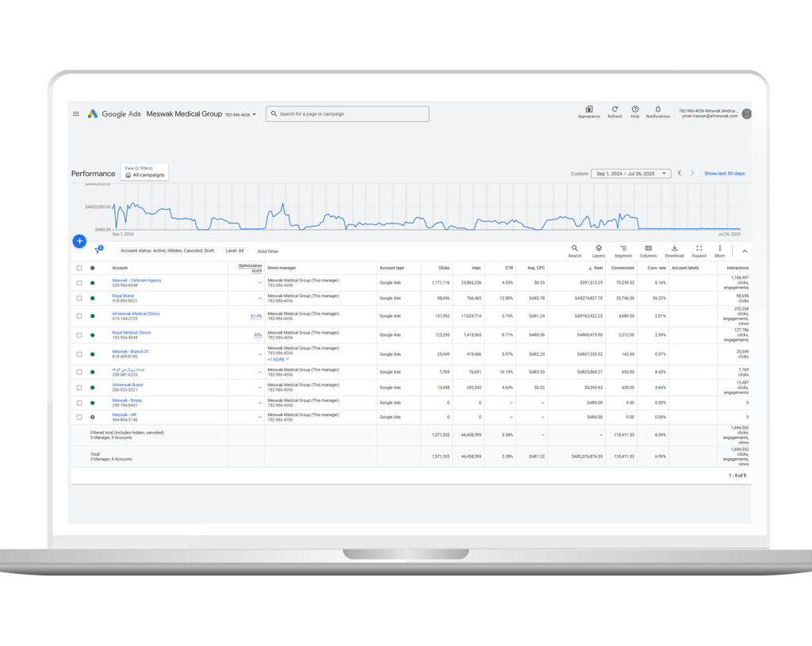The image size is (812, 646).
Task: Open Royal Medical Clinics account link
Action: coord(131,332)
